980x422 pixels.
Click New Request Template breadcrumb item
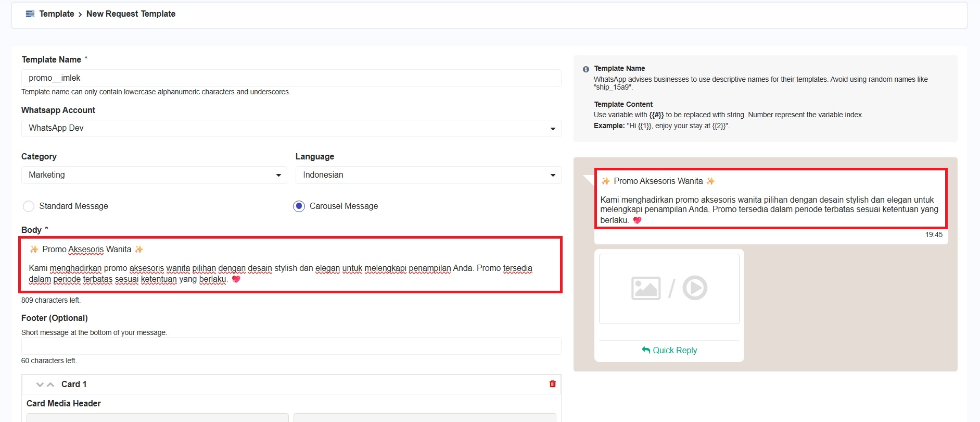click(131, 14)
